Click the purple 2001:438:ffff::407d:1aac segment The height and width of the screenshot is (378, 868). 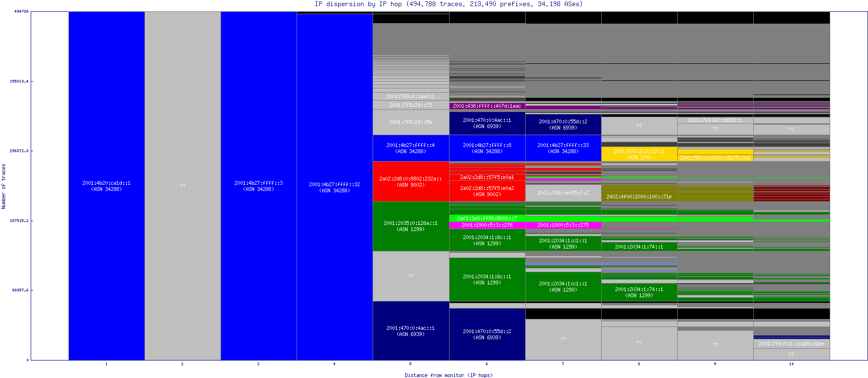click(x=487, y=106)
